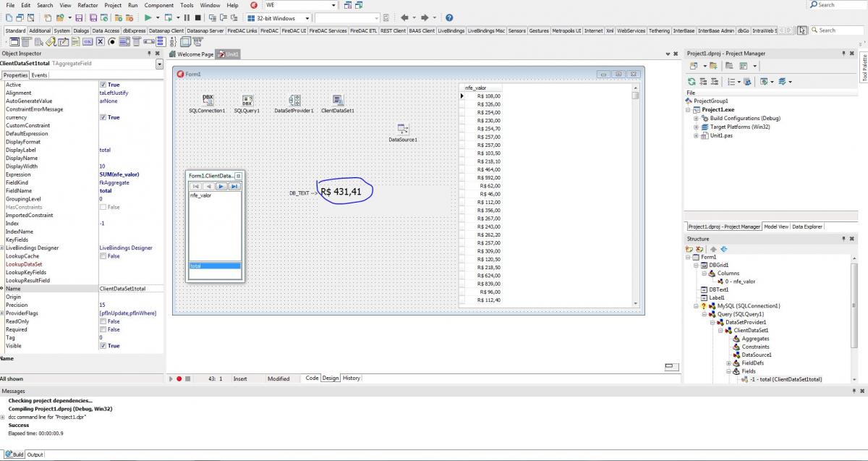Open the Refactor menu

click(x=88, y=5)
